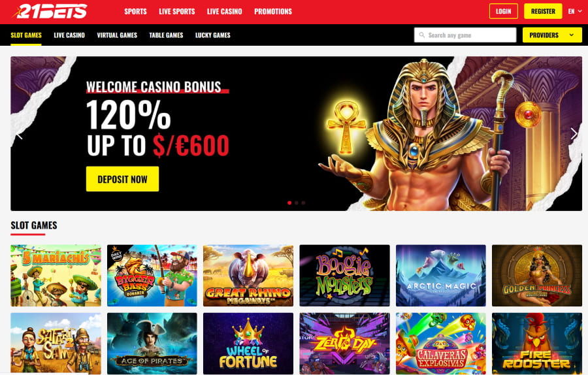Viewport: 588px width, 375px height.
Task: Go to next banner slide arrow
Action: click(x=574, y=133)
